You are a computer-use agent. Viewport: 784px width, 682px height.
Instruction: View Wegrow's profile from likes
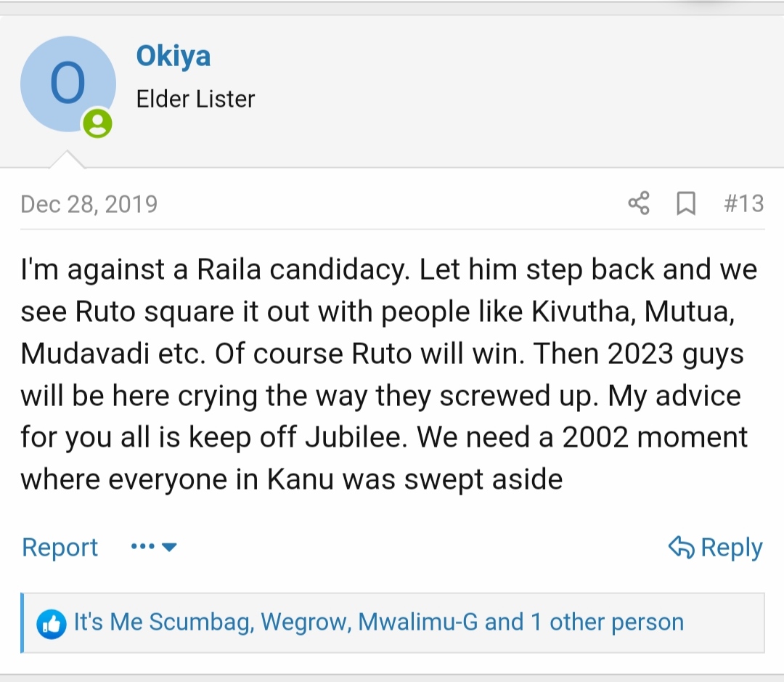tap(304, 622)
